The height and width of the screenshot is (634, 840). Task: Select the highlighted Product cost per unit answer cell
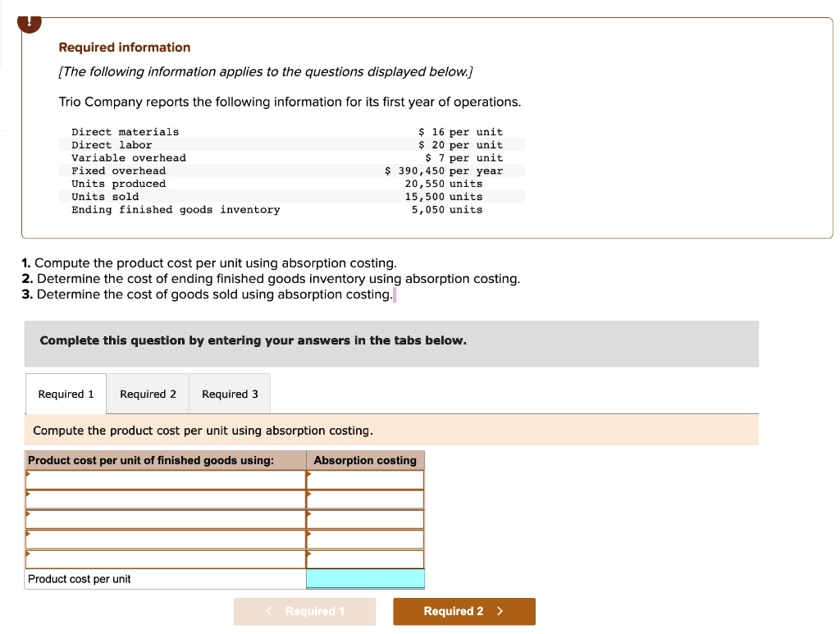pyautogui.click(x=365, y=579)
